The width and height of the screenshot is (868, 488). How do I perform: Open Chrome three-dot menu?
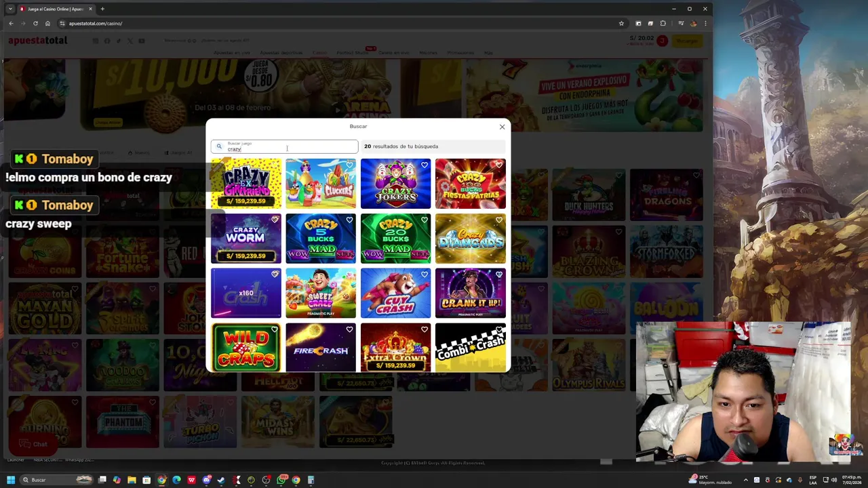coord(705,23)
